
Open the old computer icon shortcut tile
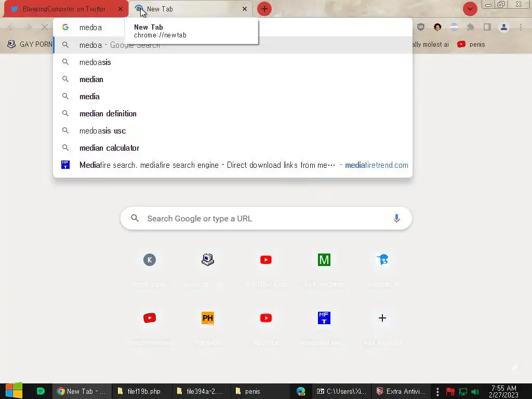pyautogui.click(x=208, y=260)
